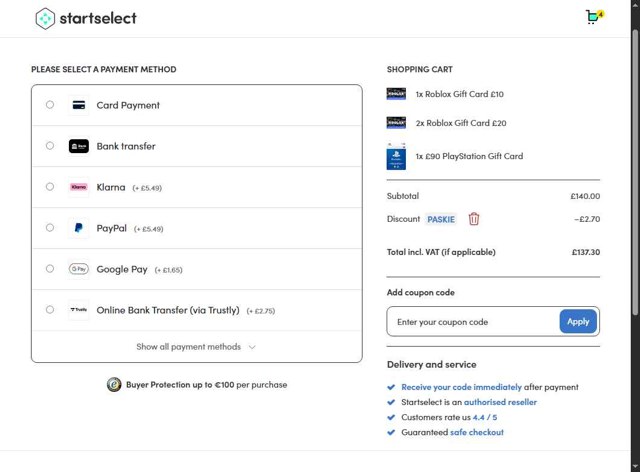Screen dimensions: 640x472
Task: Select Bank transfer radio button
Action: click(50, 145)
